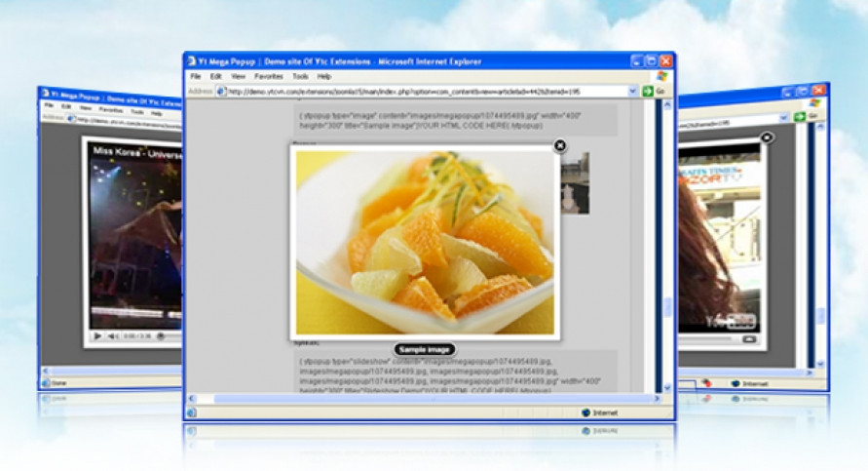Image resolution: width=868 pixels, height=471 pixels.
Task: Click the 'Miss Korea - Universe' video title
Action: pyautogui.click(x=137, y=152)
